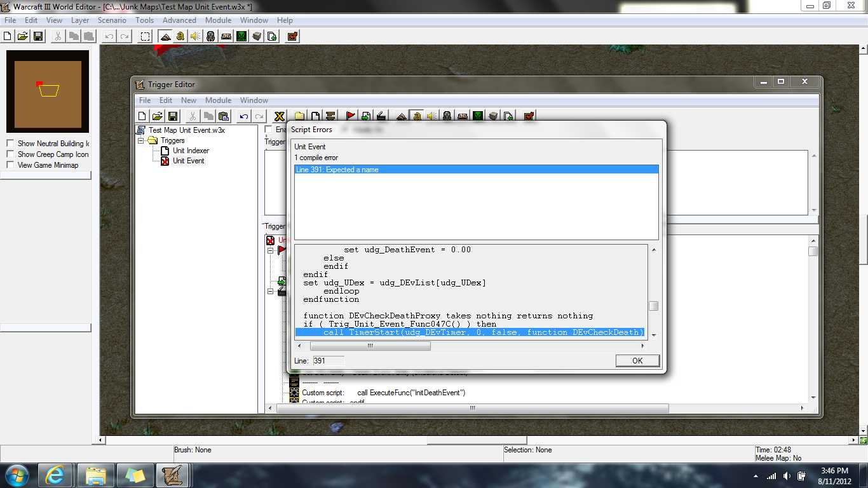This screenshot has height=488, width=868.
Task: Open Windows Explorer from taskbar
Action: point(96,475)
